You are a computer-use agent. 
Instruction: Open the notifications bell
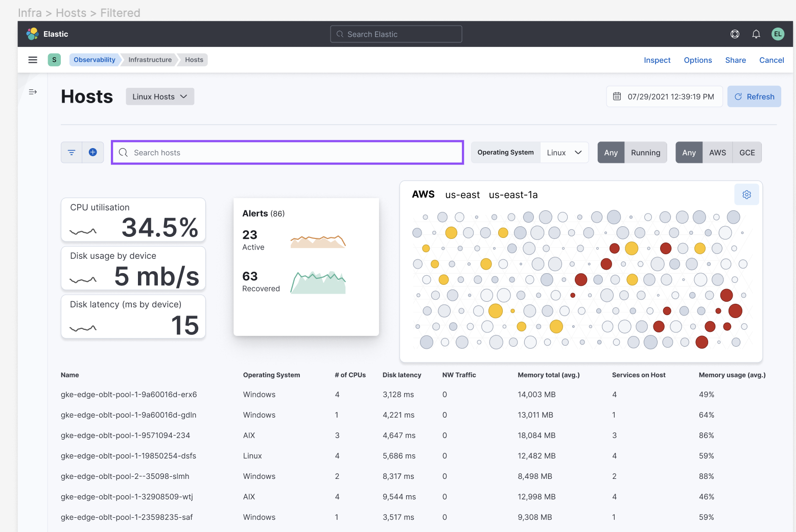click(756, 34)
